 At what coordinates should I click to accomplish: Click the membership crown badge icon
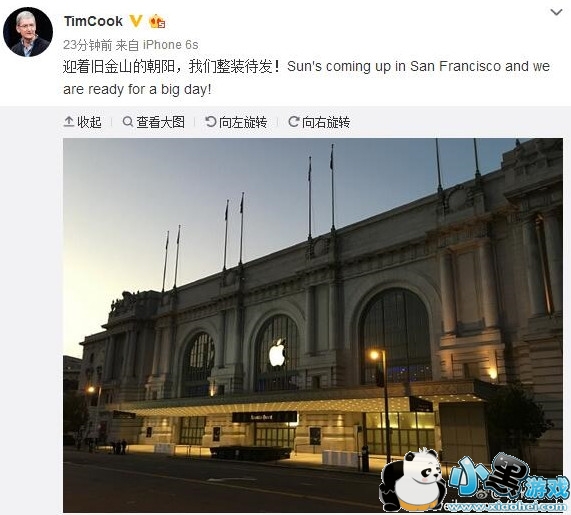(x=157, y=21)
